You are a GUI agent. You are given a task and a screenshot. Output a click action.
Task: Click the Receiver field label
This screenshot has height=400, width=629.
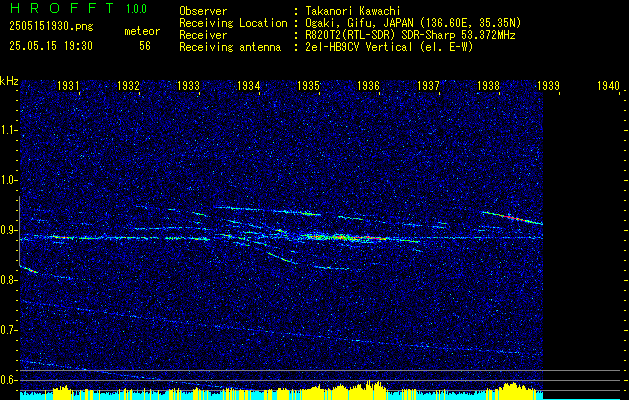coord(203,35)
